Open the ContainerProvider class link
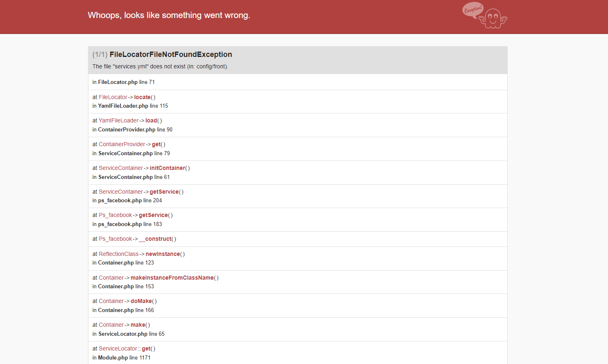This screenshot has width=608, height=364. click(122, 144)
